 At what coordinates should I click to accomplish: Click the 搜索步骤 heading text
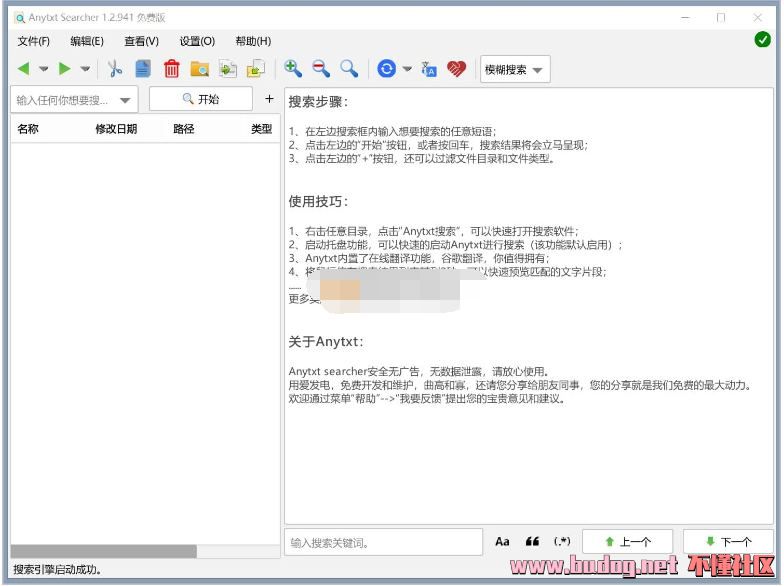318,102
